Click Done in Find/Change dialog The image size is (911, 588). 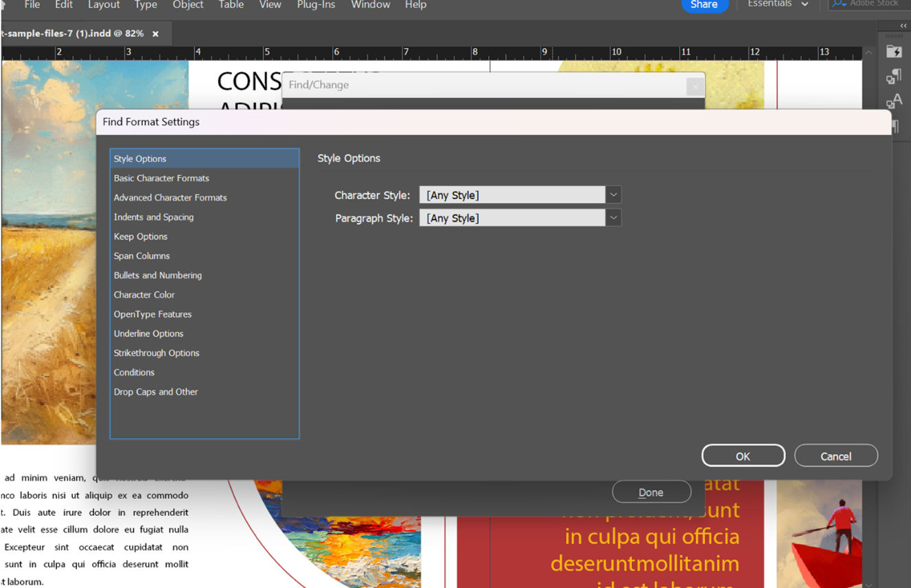point(651,492)
